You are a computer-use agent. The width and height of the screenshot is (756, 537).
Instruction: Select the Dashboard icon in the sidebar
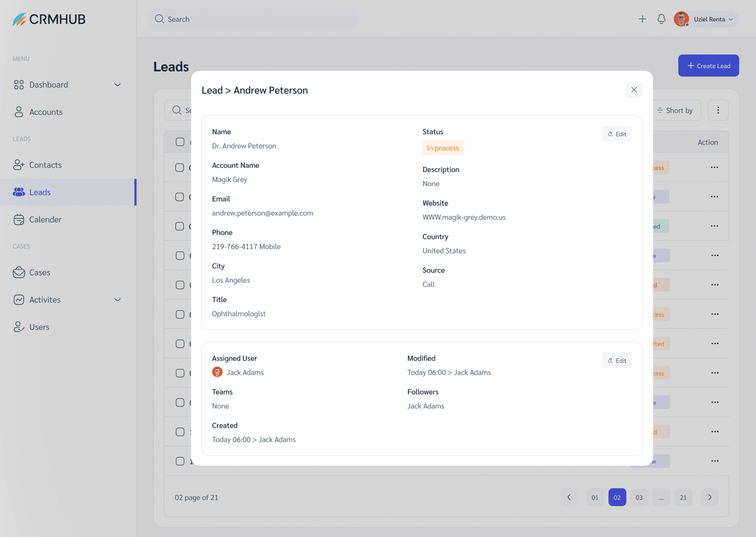(19, 85)
